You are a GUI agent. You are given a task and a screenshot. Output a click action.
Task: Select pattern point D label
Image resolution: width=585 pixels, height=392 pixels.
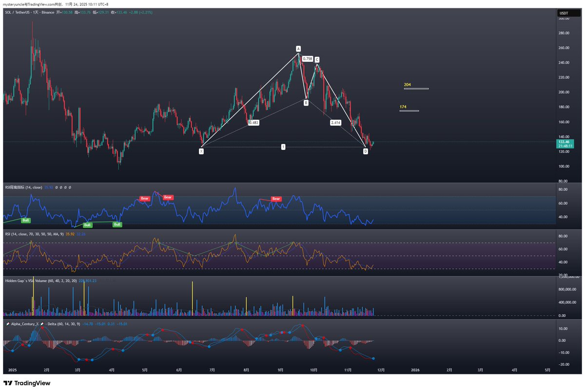coord(366,151)
